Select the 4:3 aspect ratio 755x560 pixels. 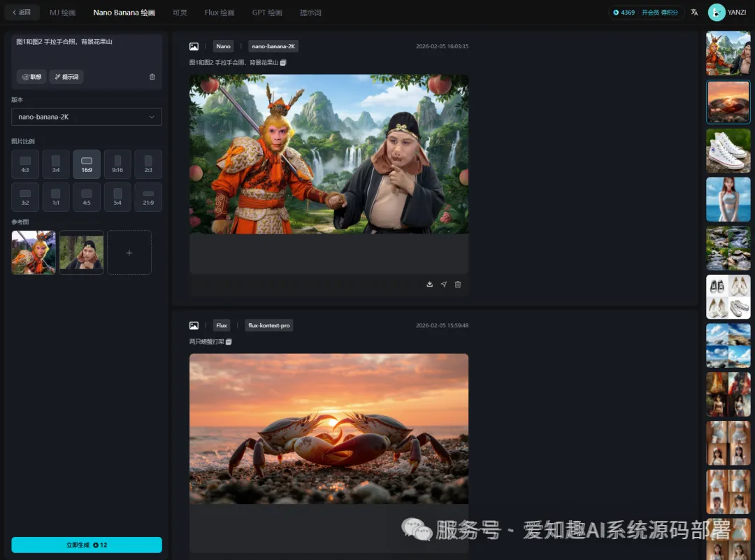click(25, 164)
